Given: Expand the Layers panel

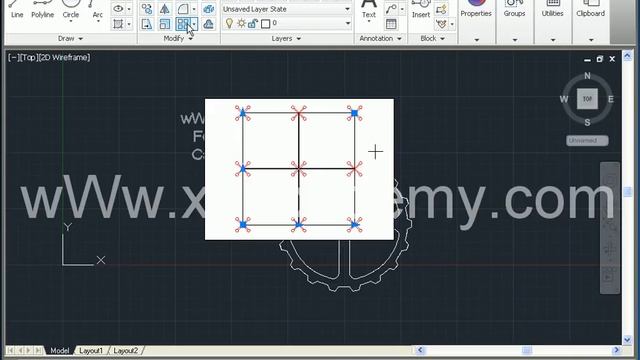Looking at the screenshot, I should tap(286, 38).
